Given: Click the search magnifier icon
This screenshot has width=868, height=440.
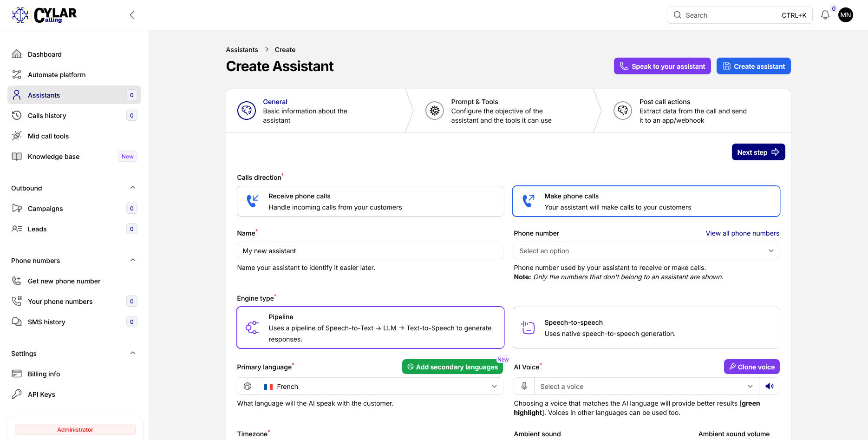Looking at the screenshot, I should click(678, 15).
